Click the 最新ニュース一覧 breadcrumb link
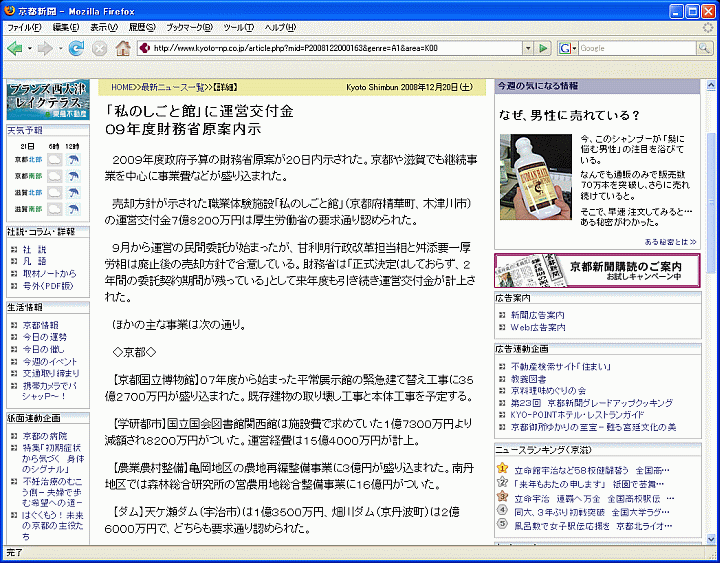This screenshot has width=720, height=563. click(x=180, y=87)
